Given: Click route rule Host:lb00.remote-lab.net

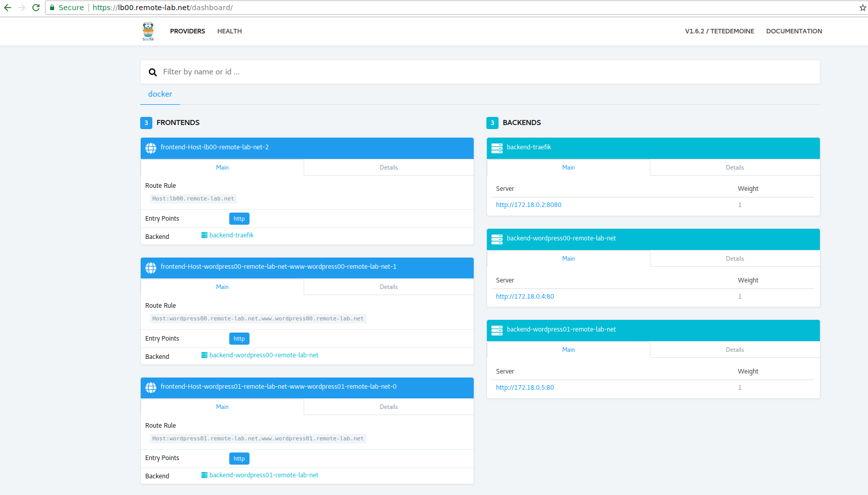Looking at the screenshot, I should pyautogui.click(x=193, y=199).
